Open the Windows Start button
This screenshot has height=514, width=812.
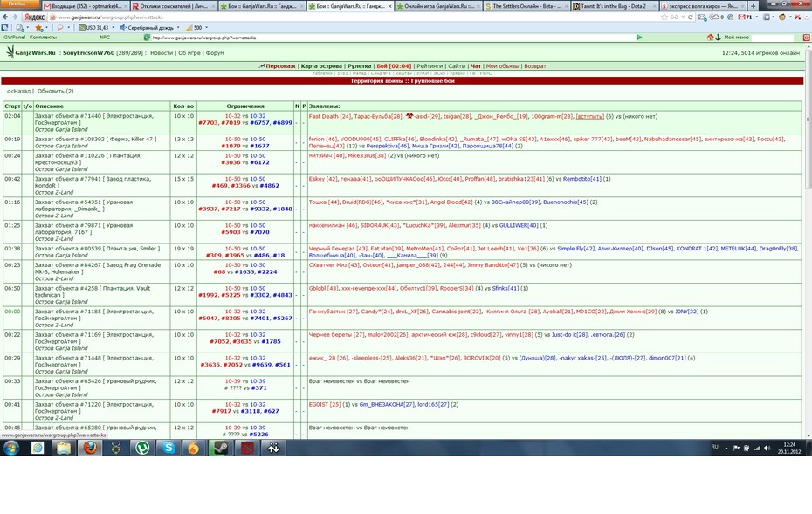click(x=11, y=449)
